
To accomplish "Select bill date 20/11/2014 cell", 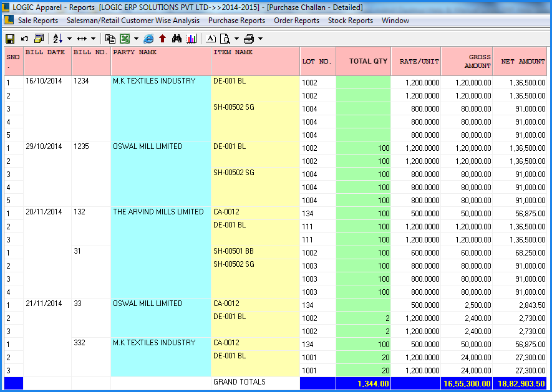I will coord(47,252).
